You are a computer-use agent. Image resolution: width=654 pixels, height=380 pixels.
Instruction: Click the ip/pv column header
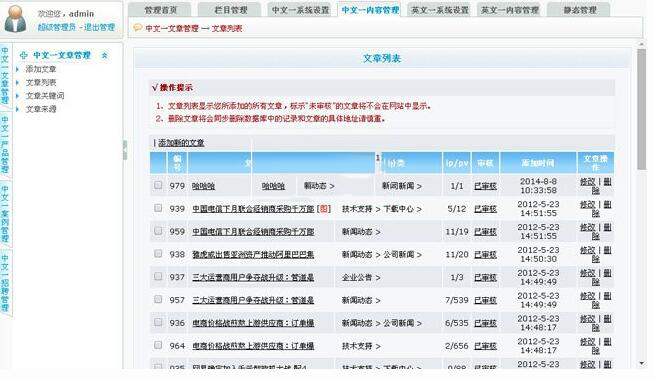457,163
